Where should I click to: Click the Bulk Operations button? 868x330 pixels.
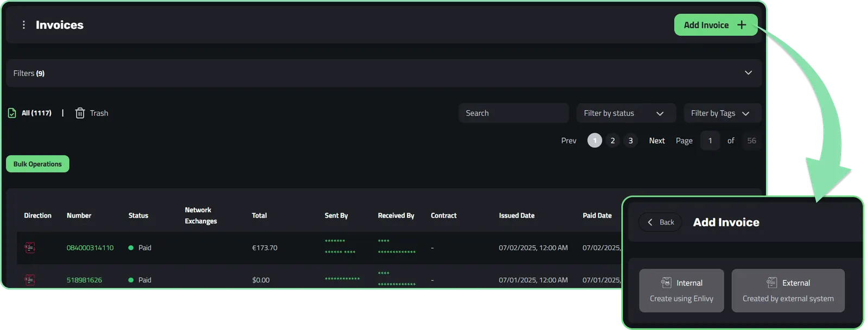(37, 164)
